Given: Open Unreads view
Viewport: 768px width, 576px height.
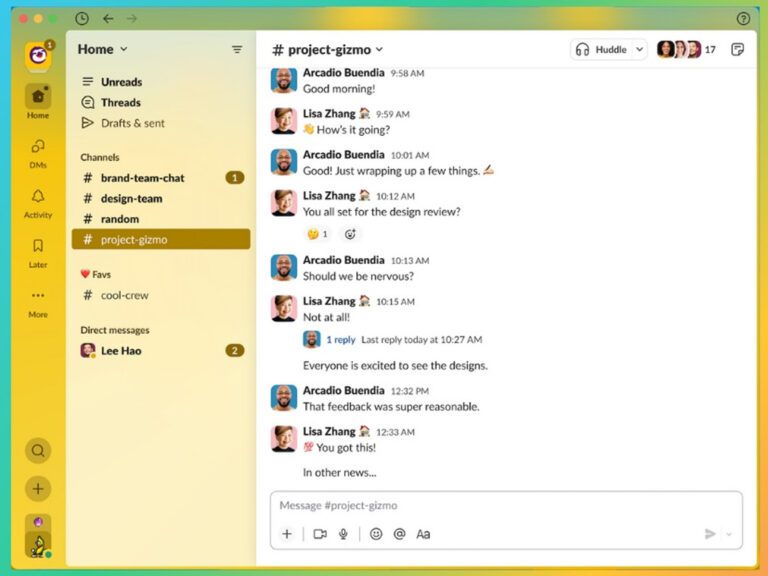Looking at the screenshot, I should 161,82.
